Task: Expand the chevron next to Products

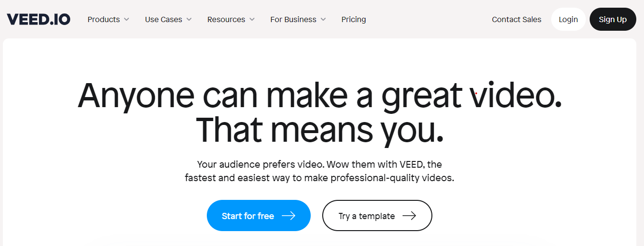Action: click(126, 20)
